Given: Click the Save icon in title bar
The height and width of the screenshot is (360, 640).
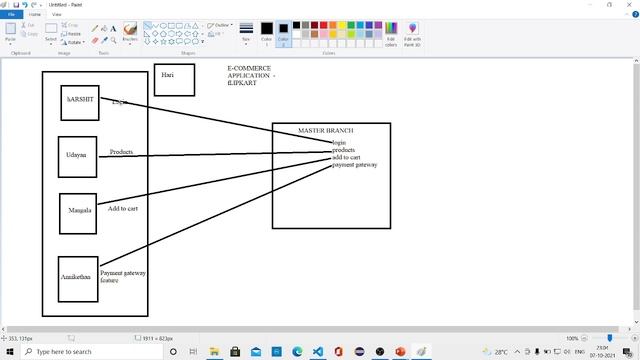Looking at the screenshot, I should coord(16,5).
